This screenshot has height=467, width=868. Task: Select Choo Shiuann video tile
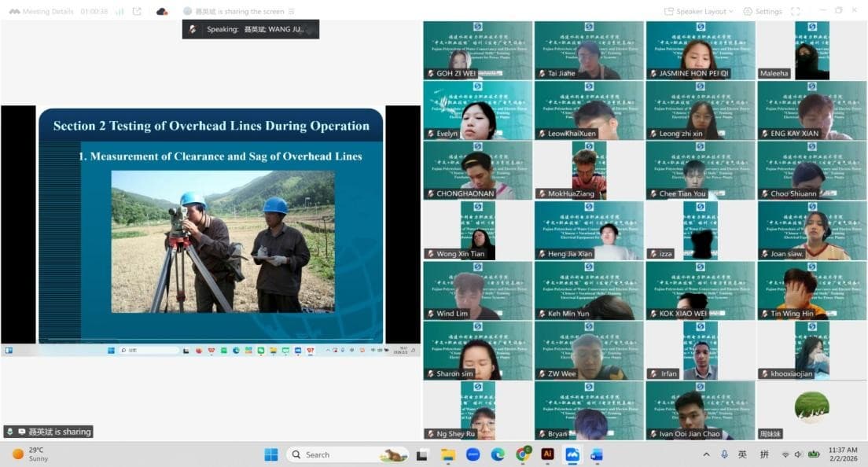[x=812, y=171]
